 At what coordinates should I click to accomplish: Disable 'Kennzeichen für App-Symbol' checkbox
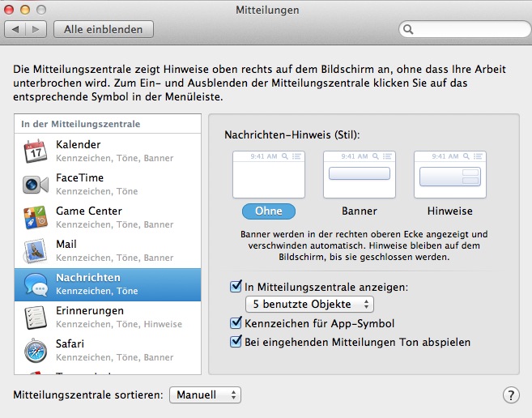coord(236,323)
